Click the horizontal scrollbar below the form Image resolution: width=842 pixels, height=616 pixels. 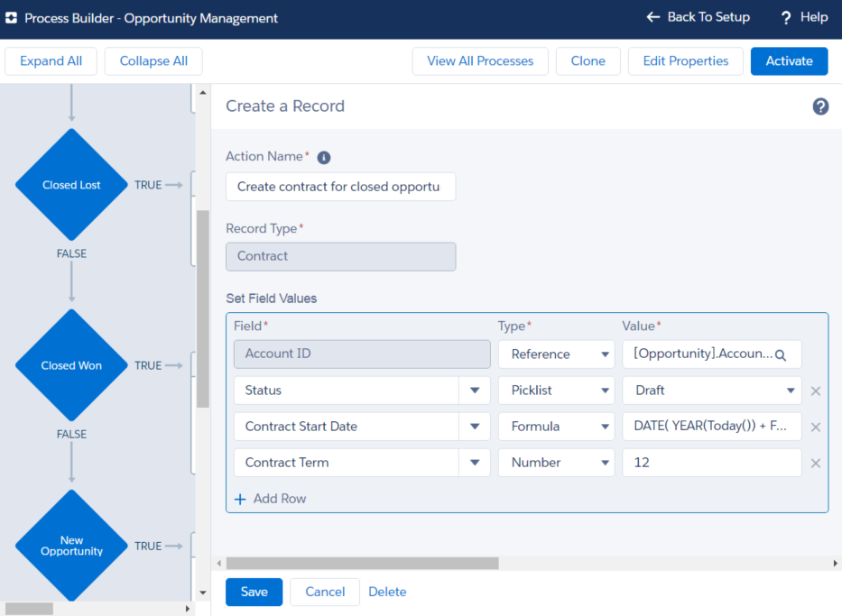pyautogui.click(x=361, y=563)
